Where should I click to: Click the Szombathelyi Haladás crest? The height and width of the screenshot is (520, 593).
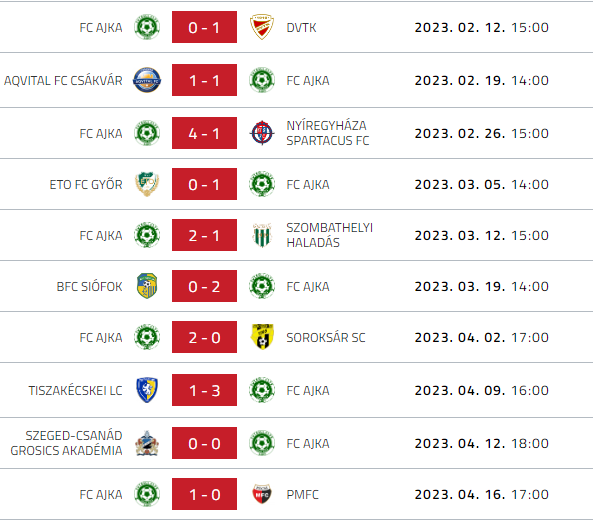pyautogui.click(x=262, y=235)
